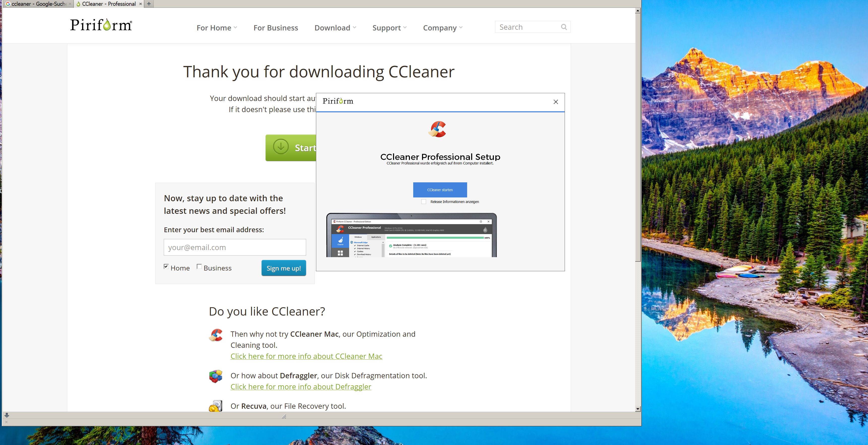The image size is (868, 445).
Task: Toggle the Business checkbox
Action: pyautogui.click(x=199, y=266)
